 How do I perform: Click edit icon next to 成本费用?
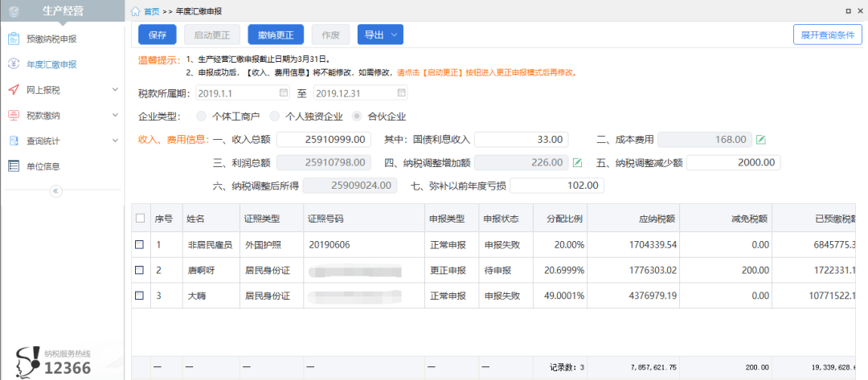[x=761, y=140]
